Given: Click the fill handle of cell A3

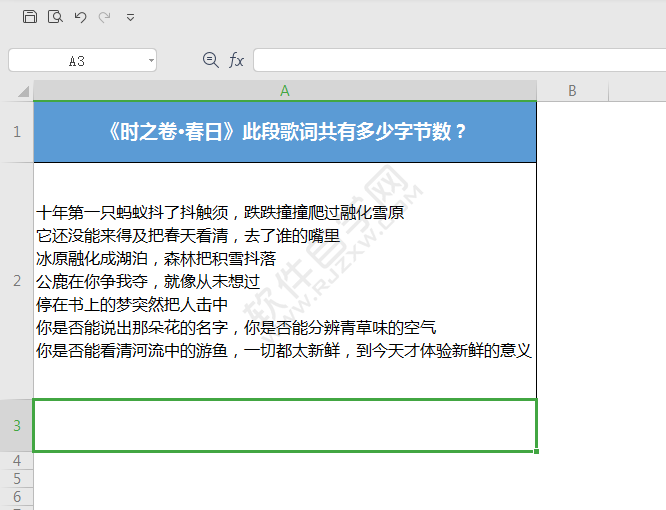Looking at the screenshot, I should click(x=536, y=451).
